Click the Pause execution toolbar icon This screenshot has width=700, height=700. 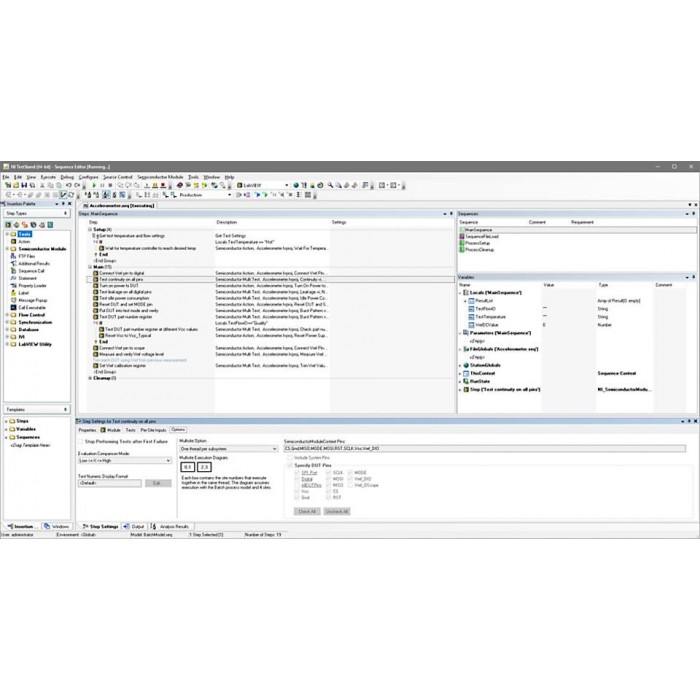coord(102,185)
